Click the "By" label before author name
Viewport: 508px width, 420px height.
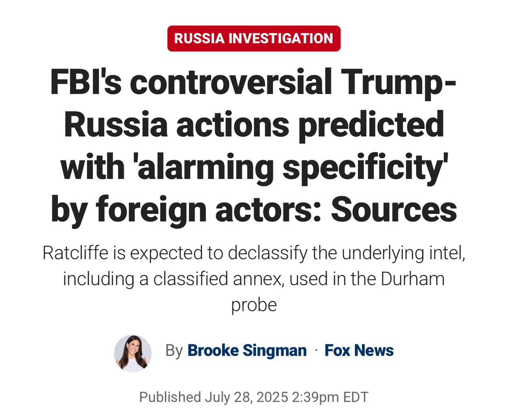(x=174, y=351)
